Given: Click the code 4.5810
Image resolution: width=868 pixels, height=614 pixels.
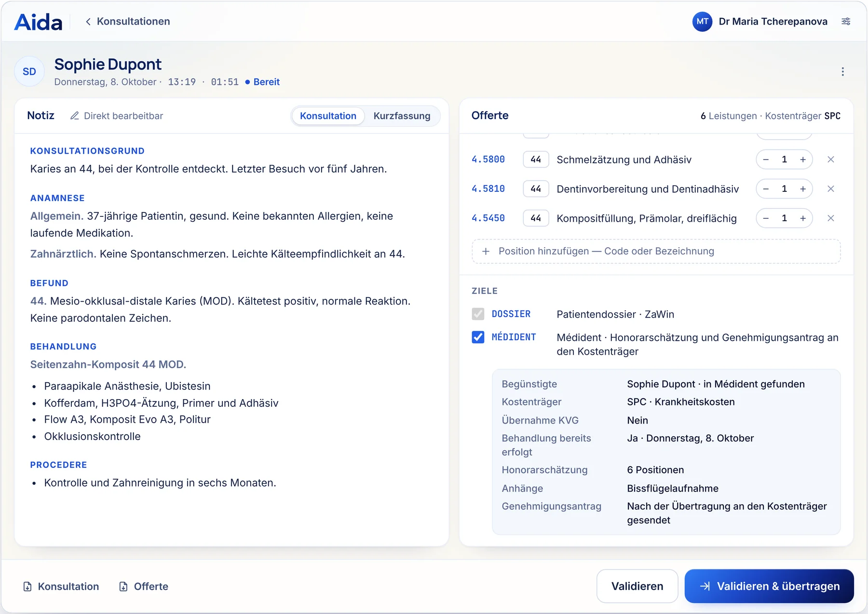Looking at the screenshot, I should (x=488, y=189).
